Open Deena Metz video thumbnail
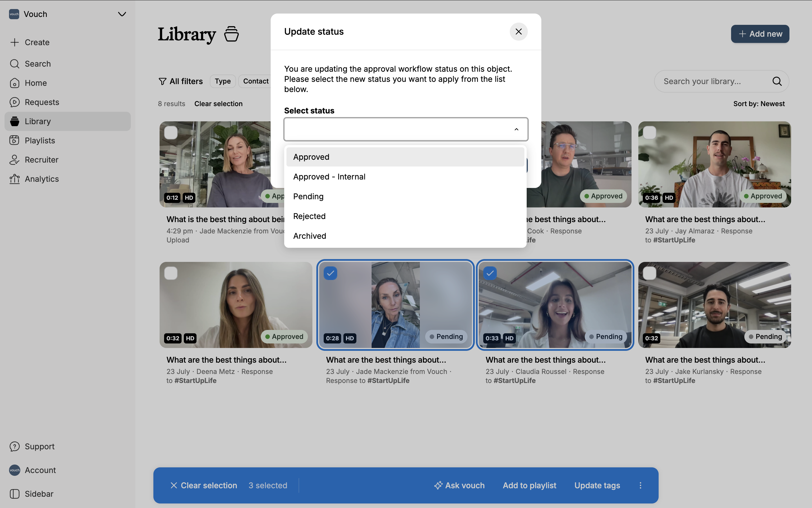 235,305
